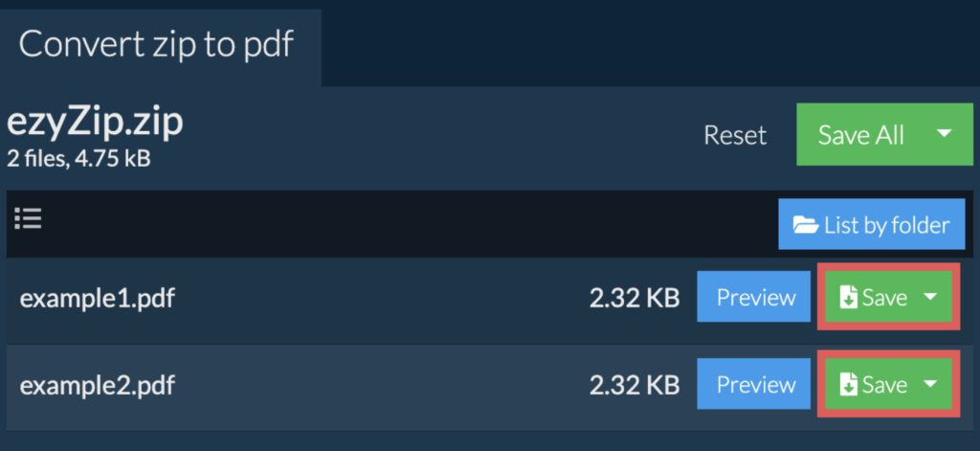Preview the example1.pdf file
Screen dimensions: 980x451
[756, 298]
